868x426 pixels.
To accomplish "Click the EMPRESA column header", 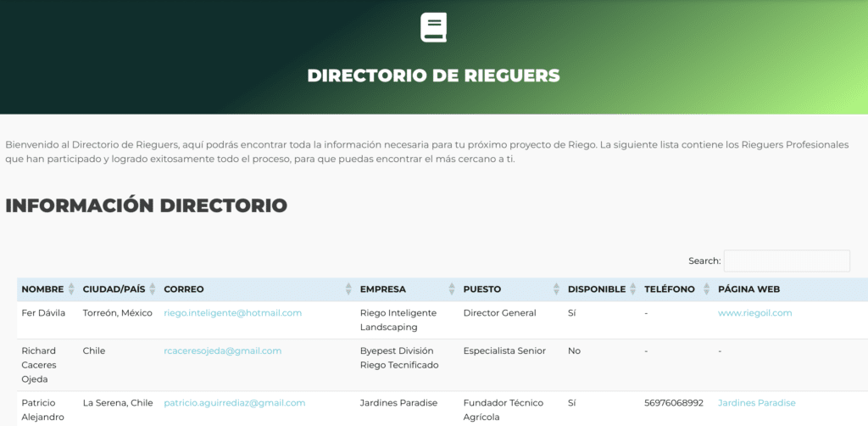I will point(383,289).
